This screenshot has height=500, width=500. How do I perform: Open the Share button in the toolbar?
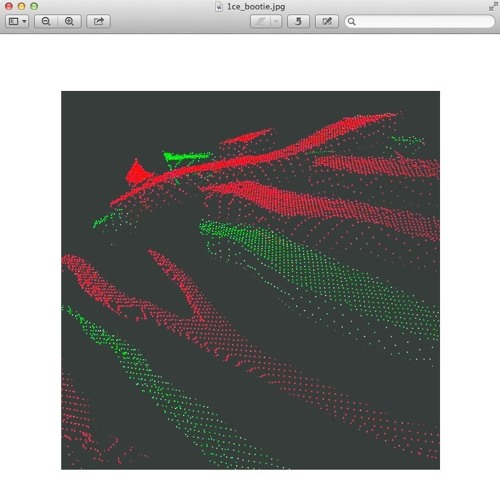[x=98, y=21]
